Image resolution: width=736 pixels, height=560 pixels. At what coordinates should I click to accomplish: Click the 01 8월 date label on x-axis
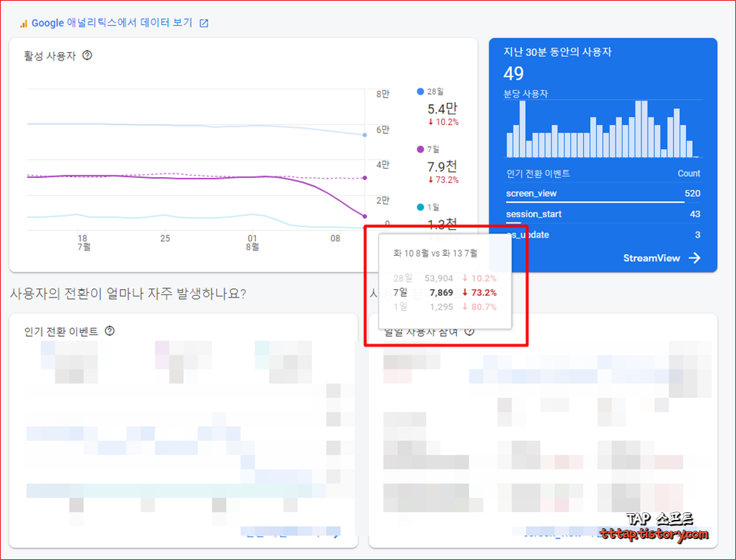253,242
